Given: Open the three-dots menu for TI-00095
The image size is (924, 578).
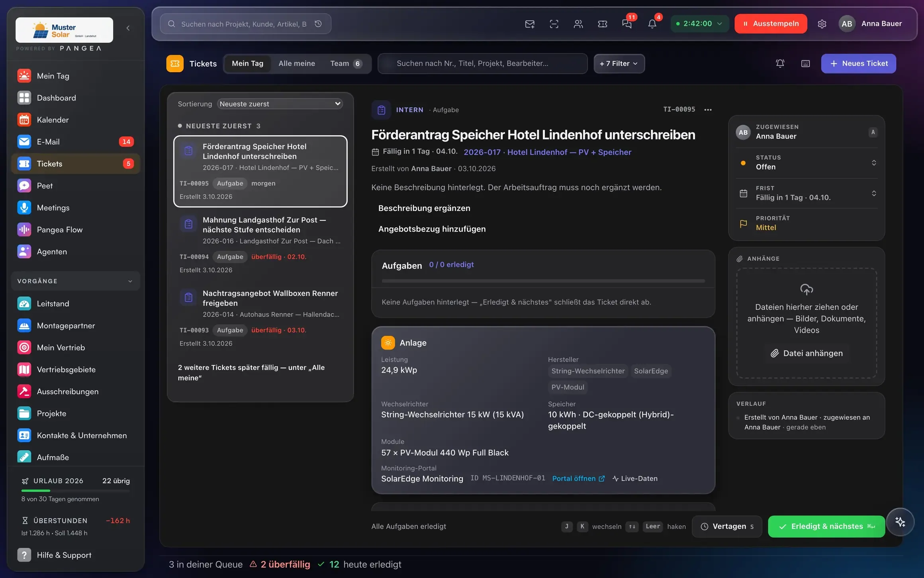Looking at the screenshot, I should pos(708,110).
